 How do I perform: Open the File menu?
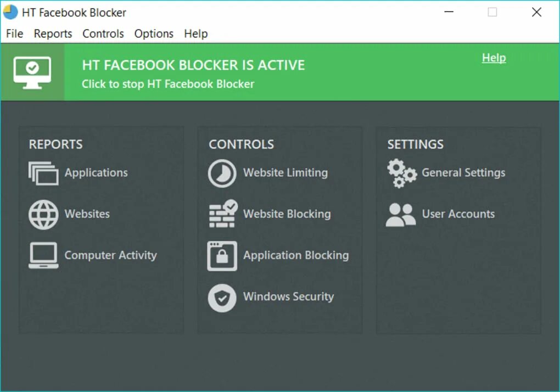pyautogui.click(x=15, y=33)
